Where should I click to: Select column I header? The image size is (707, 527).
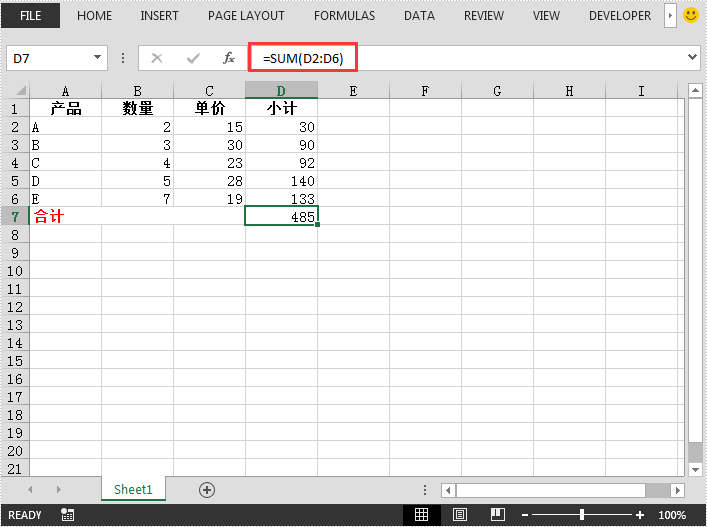(641, 91)
